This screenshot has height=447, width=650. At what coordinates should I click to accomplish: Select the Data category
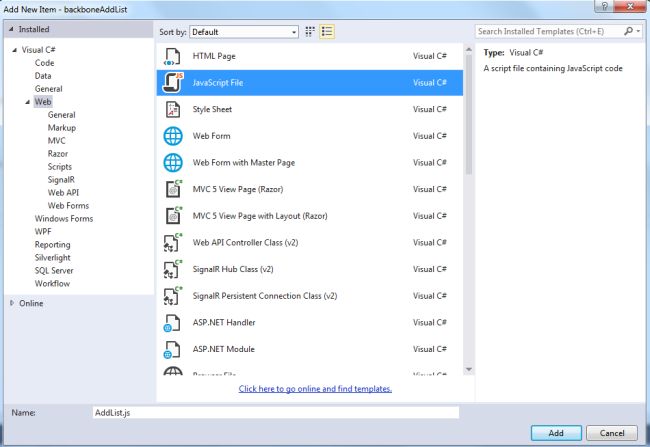pos(43,76)
